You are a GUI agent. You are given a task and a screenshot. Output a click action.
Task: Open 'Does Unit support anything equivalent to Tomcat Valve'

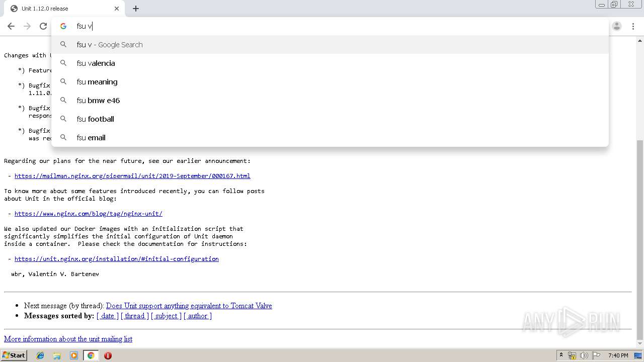click(x=189, y=306)
